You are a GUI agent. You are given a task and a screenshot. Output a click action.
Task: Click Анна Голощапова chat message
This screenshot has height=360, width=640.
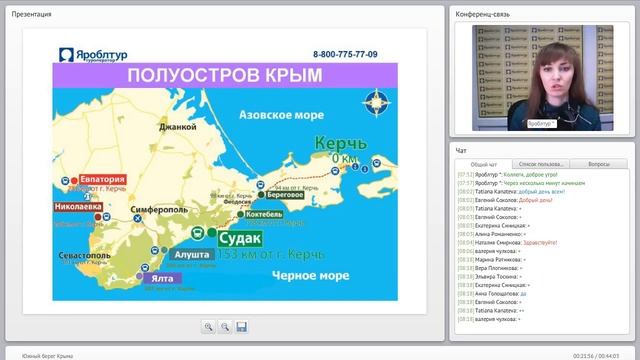pyautogui.click(x=492, y=293)
